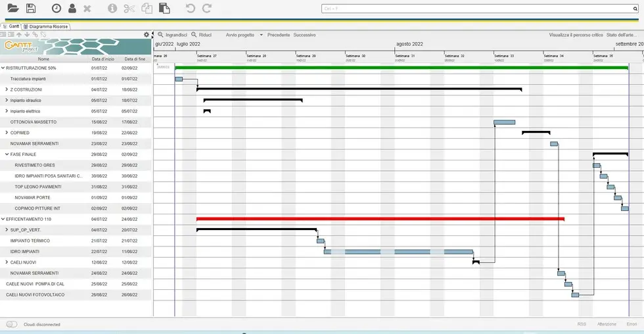Click the clock icon to add a task
644x334 pixels.
pyautogui.click(x=57, y=9)
